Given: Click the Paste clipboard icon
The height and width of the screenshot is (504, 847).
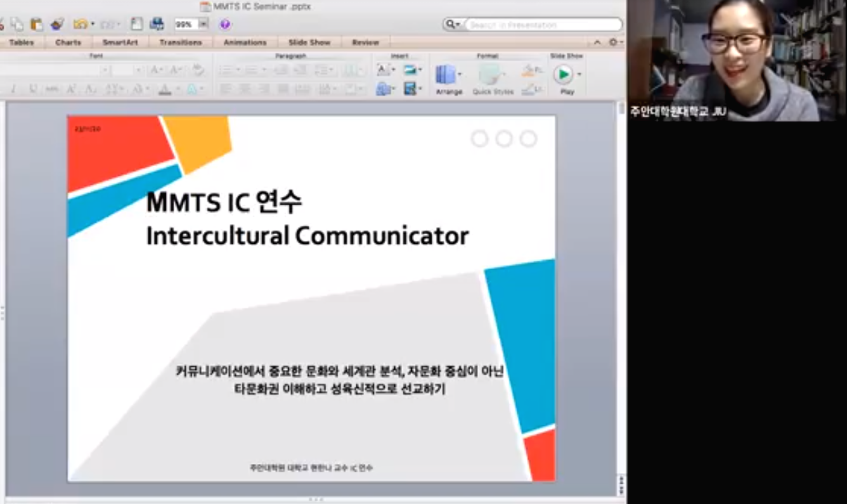Looking at the screenshot, I should [x=37, y=24].
